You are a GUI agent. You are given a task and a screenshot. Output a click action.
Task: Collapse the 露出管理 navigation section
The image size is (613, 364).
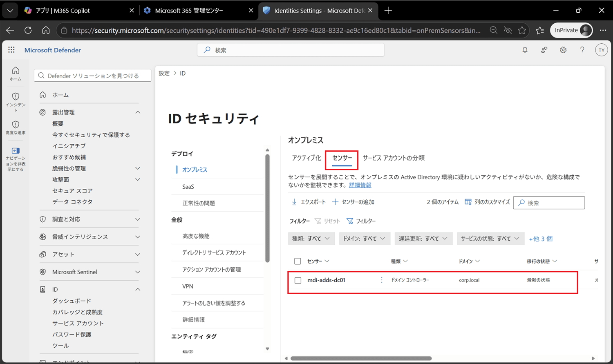pyautogui.click(x=138, y=112)
